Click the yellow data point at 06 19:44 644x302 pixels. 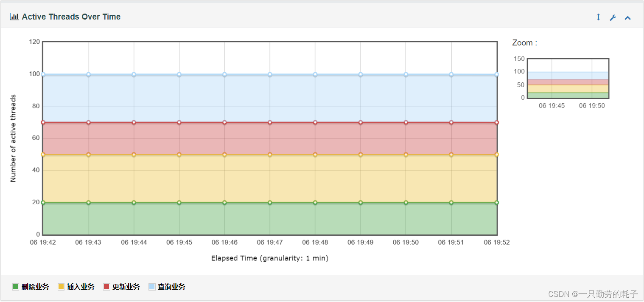(x=134, y=155)
